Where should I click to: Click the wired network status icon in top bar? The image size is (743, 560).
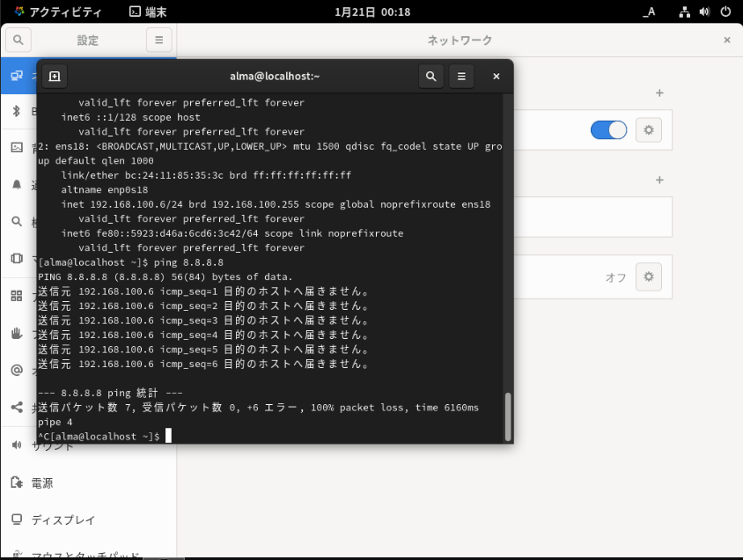pos(684,11)
